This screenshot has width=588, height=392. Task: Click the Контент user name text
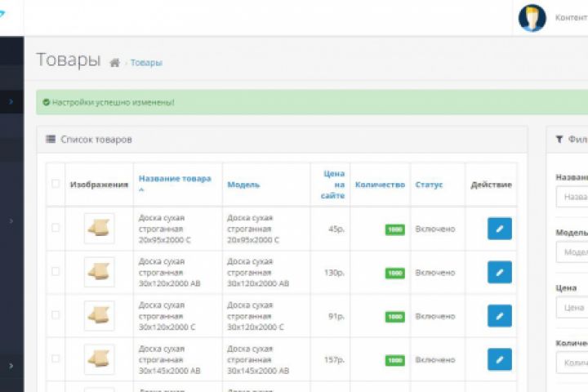tap(571, 18)
